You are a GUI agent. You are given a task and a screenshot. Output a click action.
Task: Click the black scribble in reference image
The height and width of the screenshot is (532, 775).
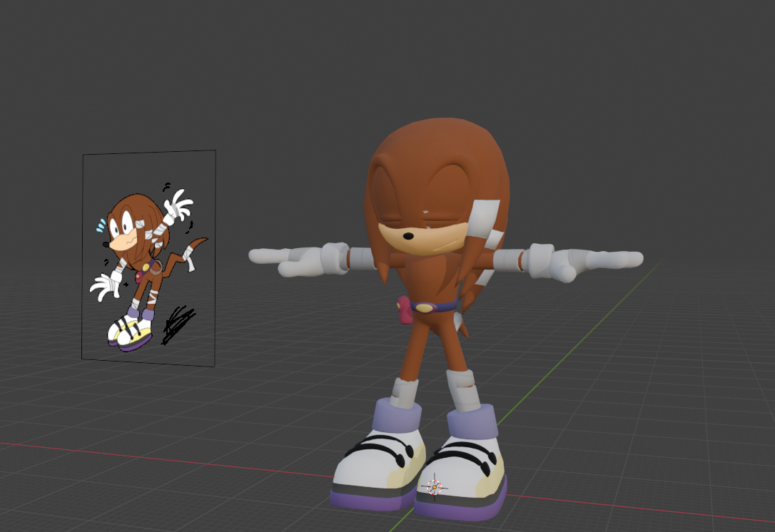click(x=177, y=324)
